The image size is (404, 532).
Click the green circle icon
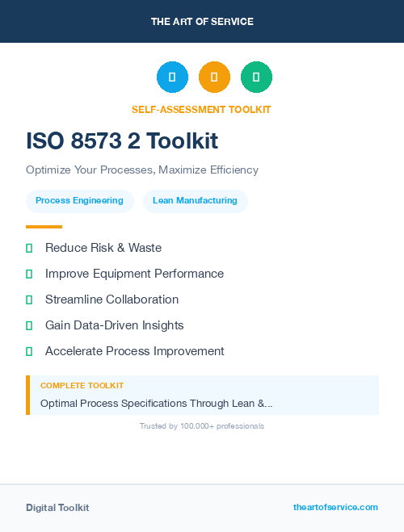click(x=256, y=77)
